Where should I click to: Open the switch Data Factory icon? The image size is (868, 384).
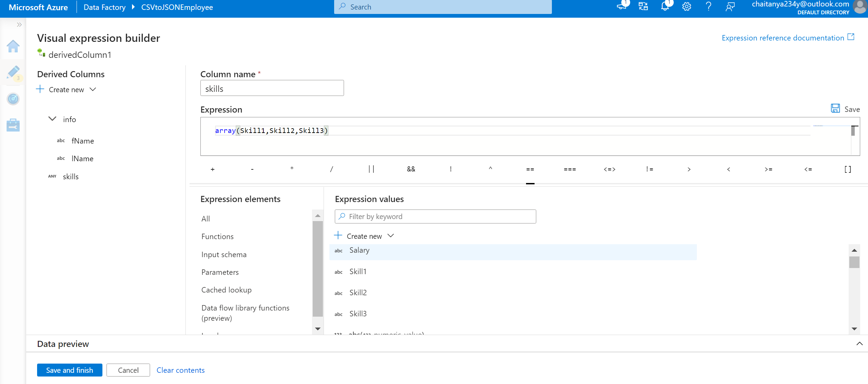pos(643,6)
